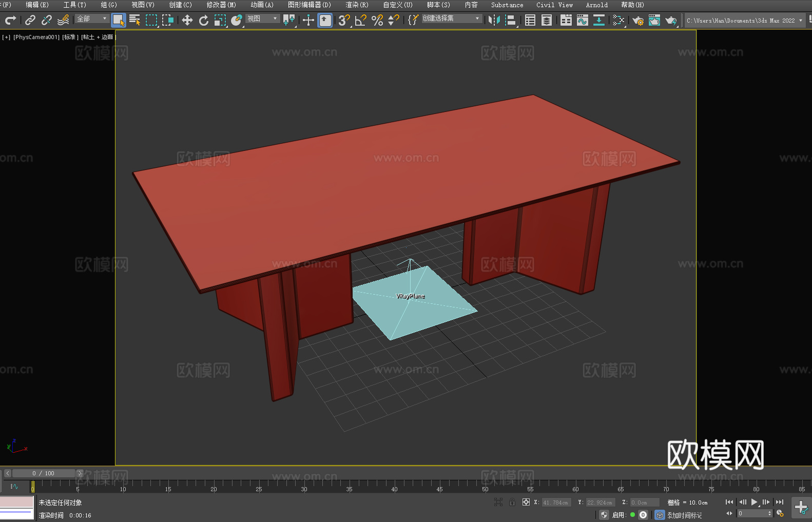812x522 pixels.
Task: Open the Curve Editor
Action: [x=583, y=20]
